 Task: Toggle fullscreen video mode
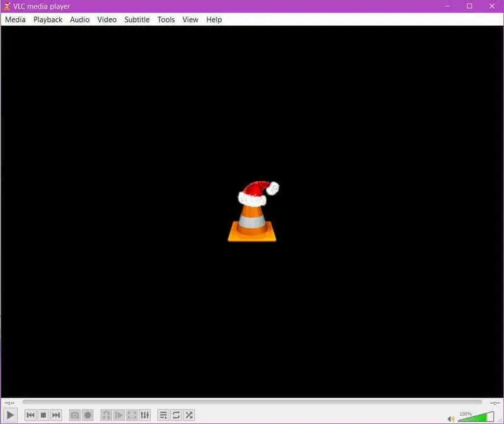(132, 415)
